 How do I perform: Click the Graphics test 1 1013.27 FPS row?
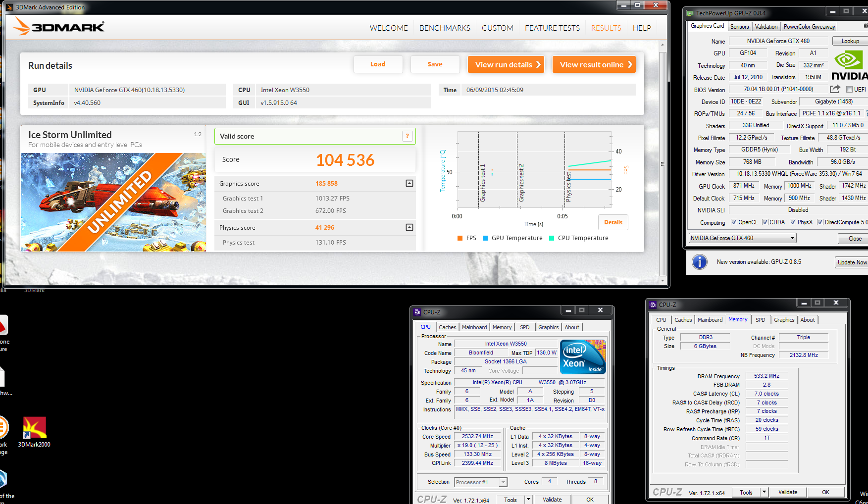click(315, 199)
